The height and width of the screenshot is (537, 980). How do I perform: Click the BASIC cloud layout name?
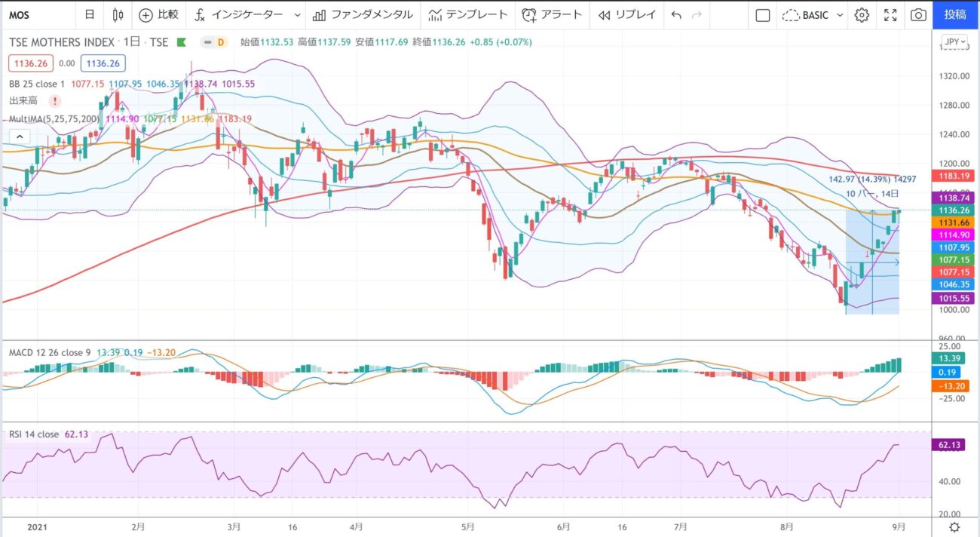click(x=806, y=14)
